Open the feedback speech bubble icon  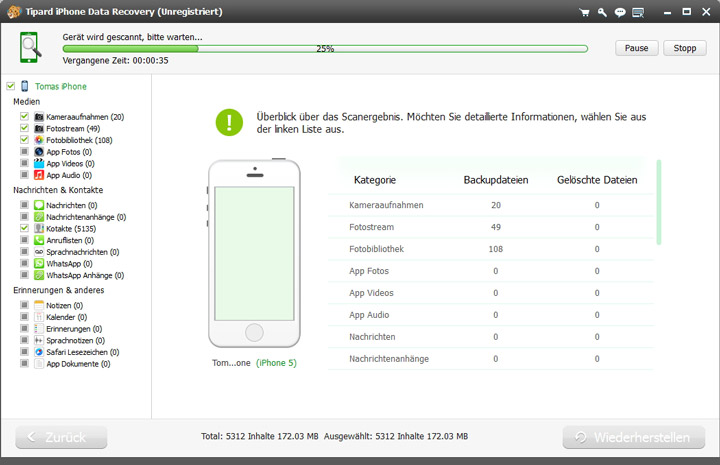tap(620, 12)
